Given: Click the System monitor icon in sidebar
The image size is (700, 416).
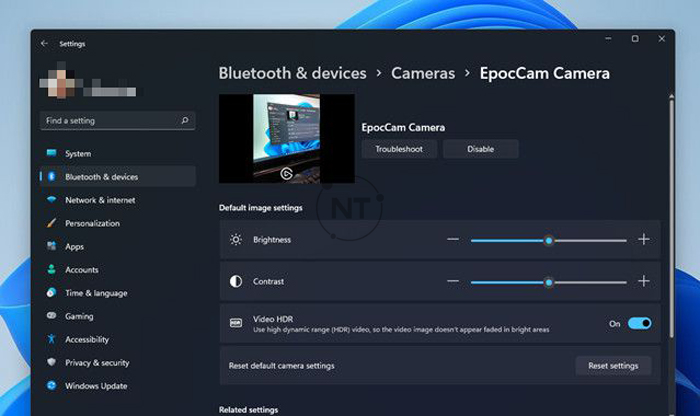Looking at the screenshot, I should tap(51, 153).
